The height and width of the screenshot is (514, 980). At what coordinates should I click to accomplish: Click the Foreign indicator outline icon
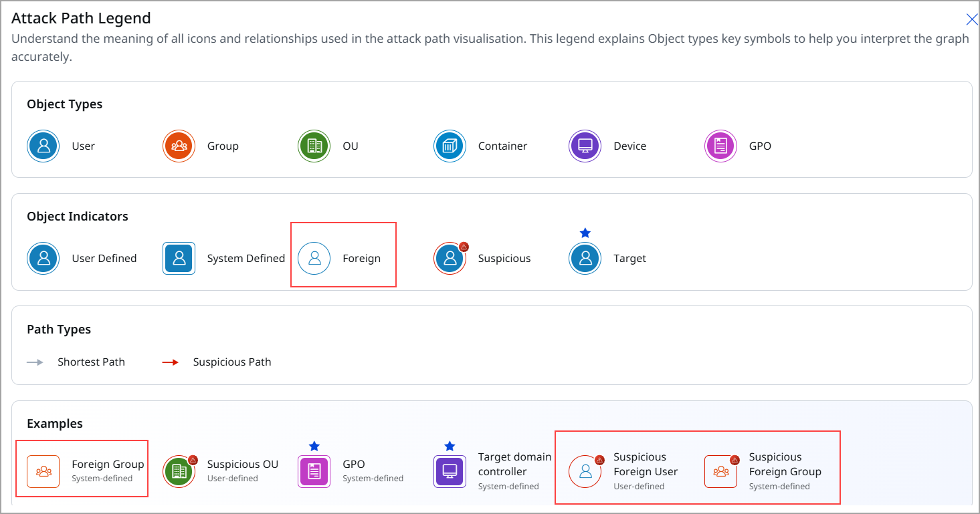(x=314, y=258)
